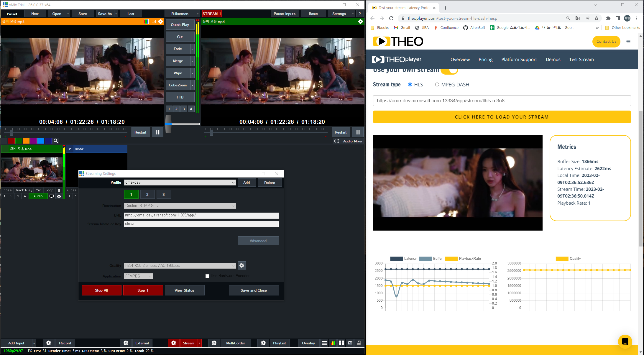Open the Quality dropdown for H264 720p

180,265
